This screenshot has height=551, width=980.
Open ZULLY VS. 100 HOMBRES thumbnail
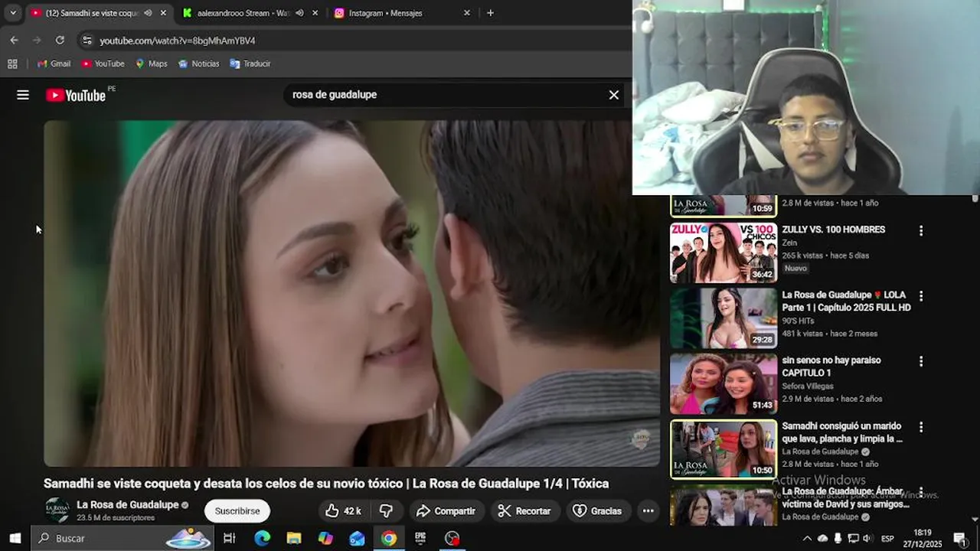(724, 253)
